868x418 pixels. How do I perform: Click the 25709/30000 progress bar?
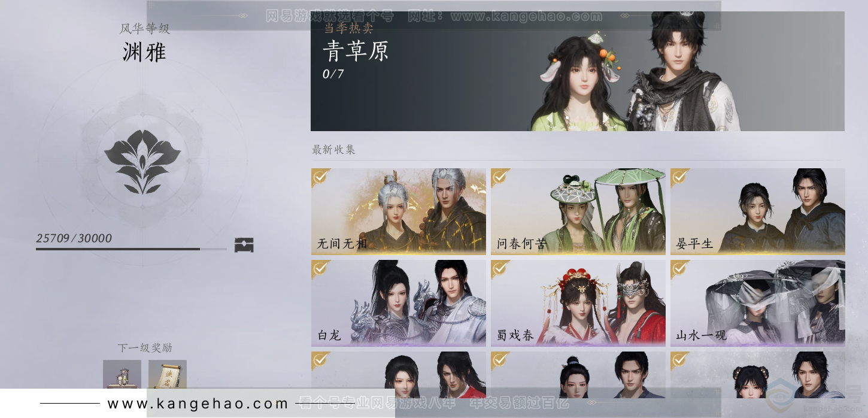coord(131,249)
